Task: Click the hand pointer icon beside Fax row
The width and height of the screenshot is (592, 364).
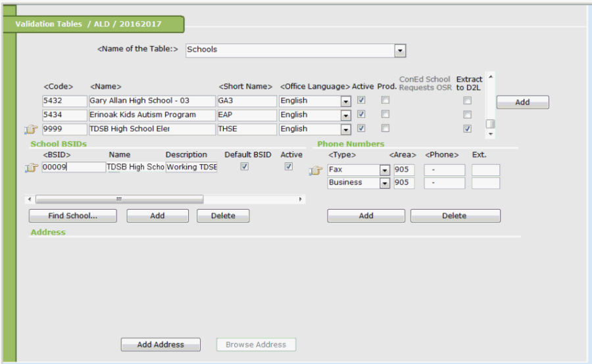Action: coord(316,171)
